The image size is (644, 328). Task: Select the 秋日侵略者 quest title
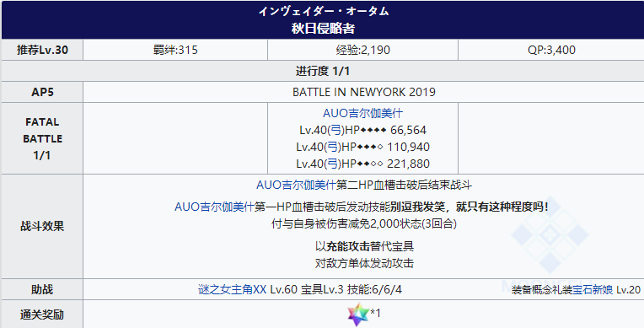tap(323, 29)
